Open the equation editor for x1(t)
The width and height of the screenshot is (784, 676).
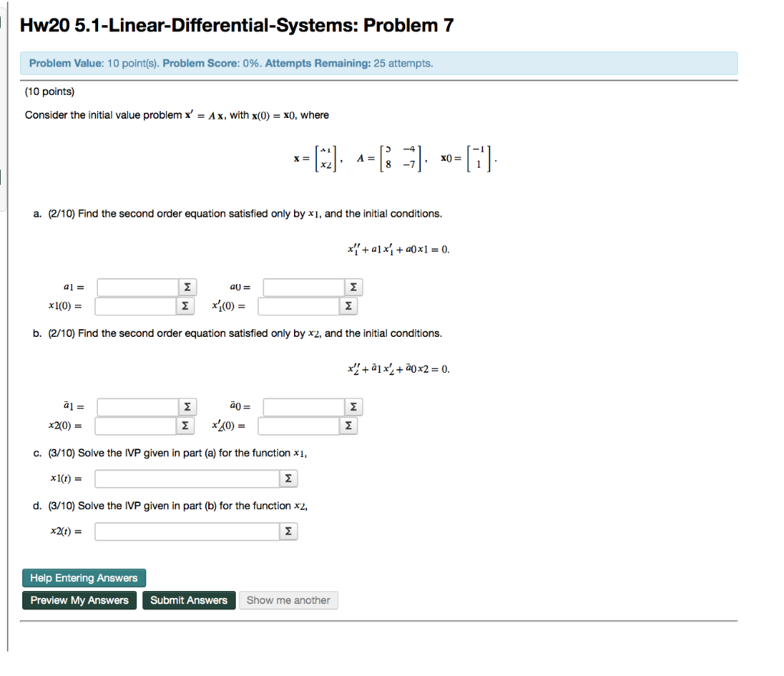point(288,478)
